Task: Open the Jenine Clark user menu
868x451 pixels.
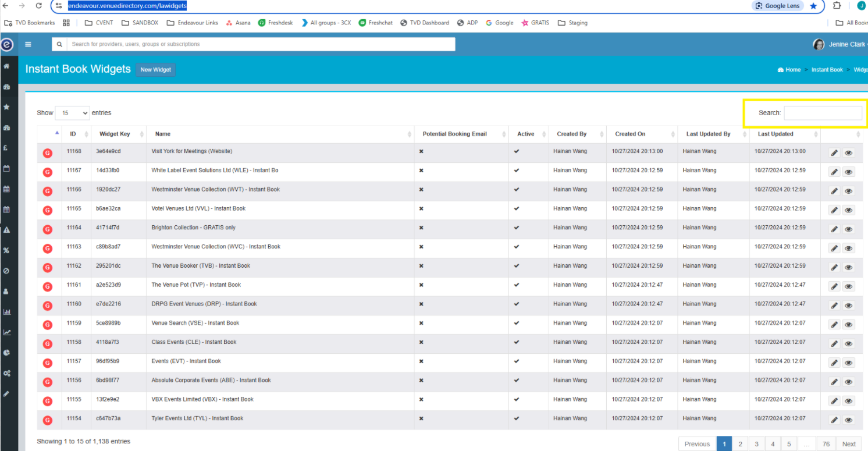Action: click(x=841, y=44)
